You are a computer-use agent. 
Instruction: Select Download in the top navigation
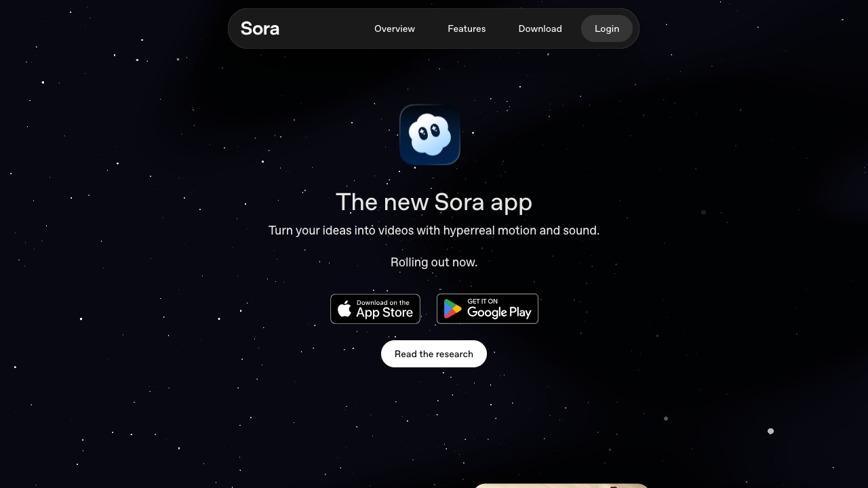[540, 28]
